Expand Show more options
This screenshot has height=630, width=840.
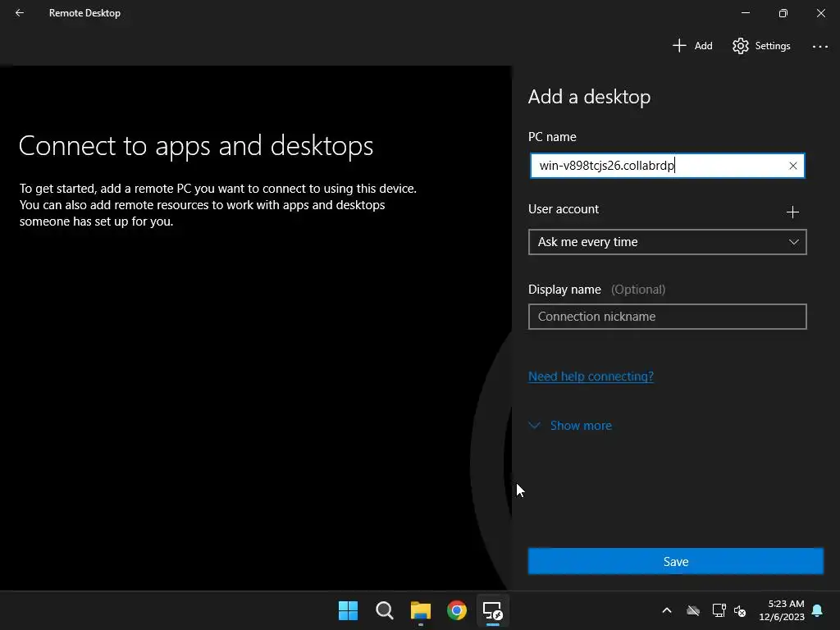[570, 426]
